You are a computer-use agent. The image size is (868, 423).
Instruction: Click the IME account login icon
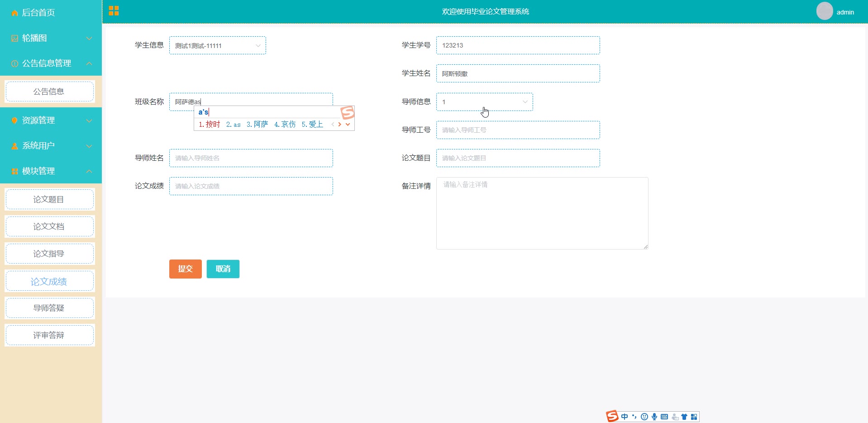pos(675,417)
